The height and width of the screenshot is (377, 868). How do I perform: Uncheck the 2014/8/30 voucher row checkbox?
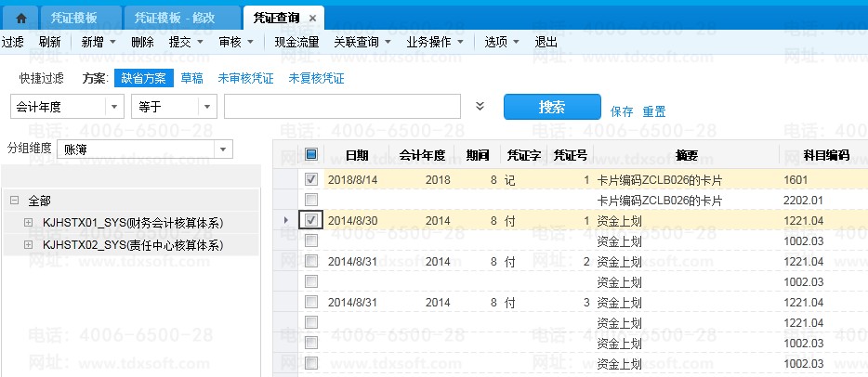point(311,220)
